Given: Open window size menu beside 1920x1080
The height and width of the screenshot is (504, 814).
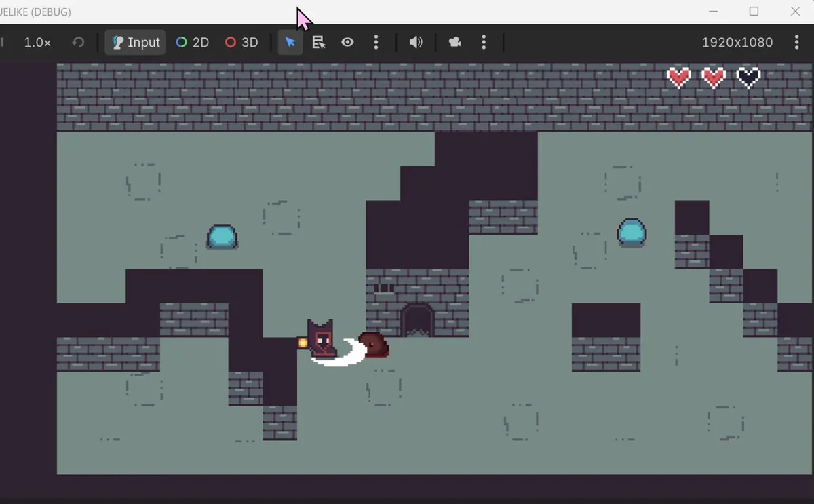Looking at the screenshot, I should tap(796, 42).
